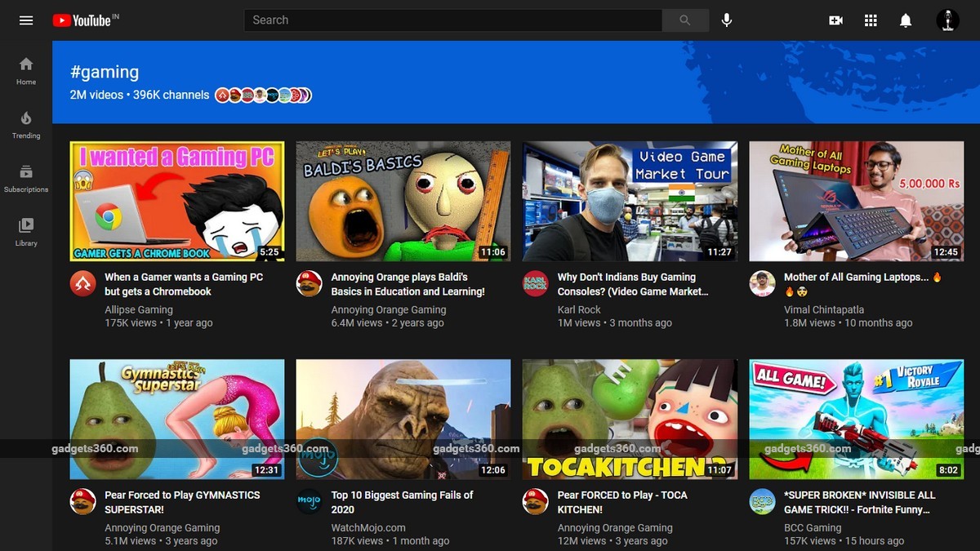980x551 pixels.
Task: Expand the channel avatars next to #gaming
Action: pyautogui.click(x=261, y=95)
